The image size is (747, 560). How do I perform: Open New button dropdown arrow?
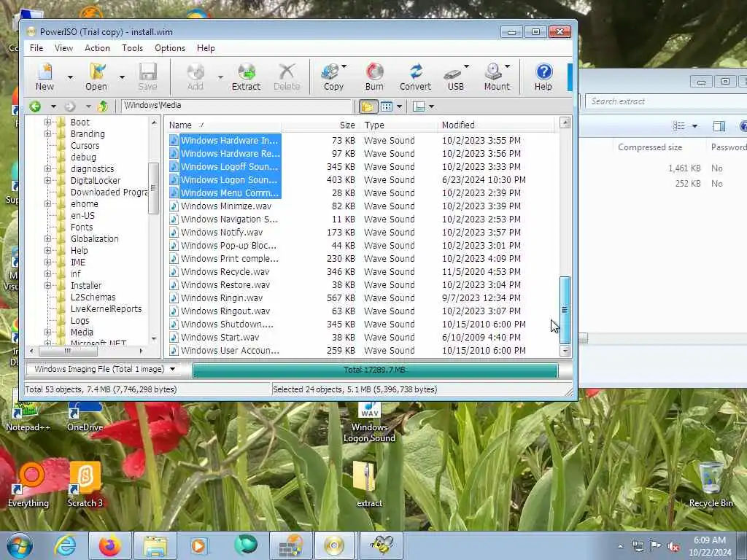tap(70, 77)
